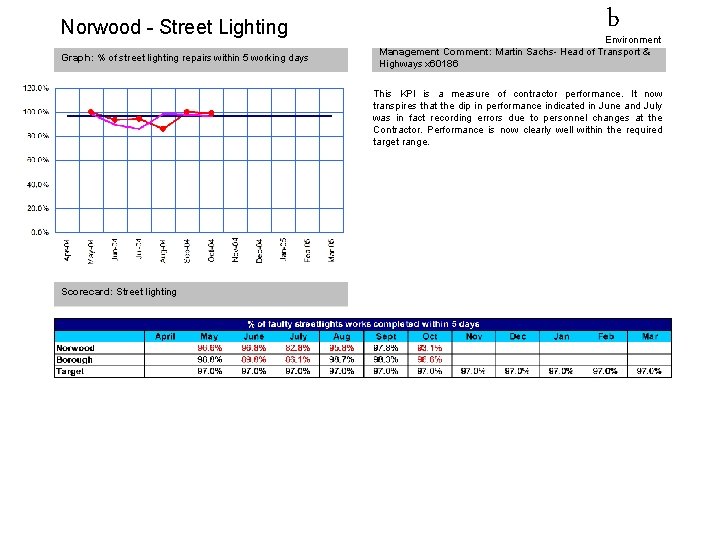Click the 'Mar' column header in the scorecard

650,337
